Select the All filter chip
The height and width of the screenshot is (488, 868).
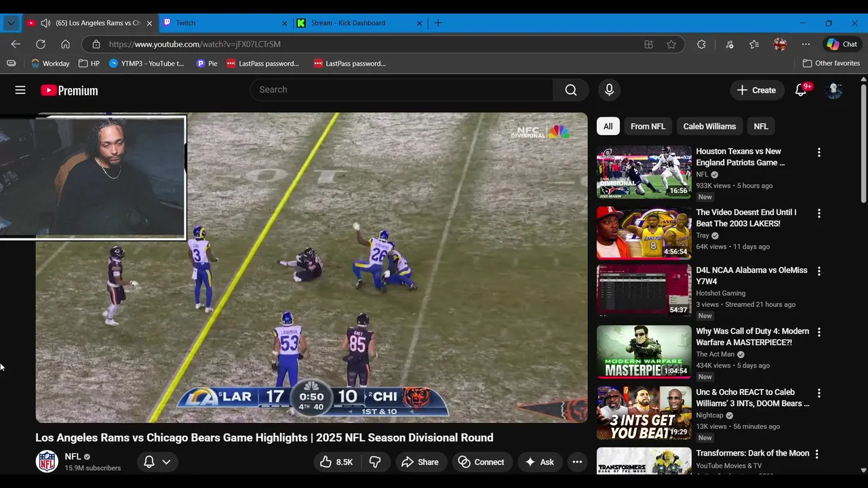[x=608, y=126]
